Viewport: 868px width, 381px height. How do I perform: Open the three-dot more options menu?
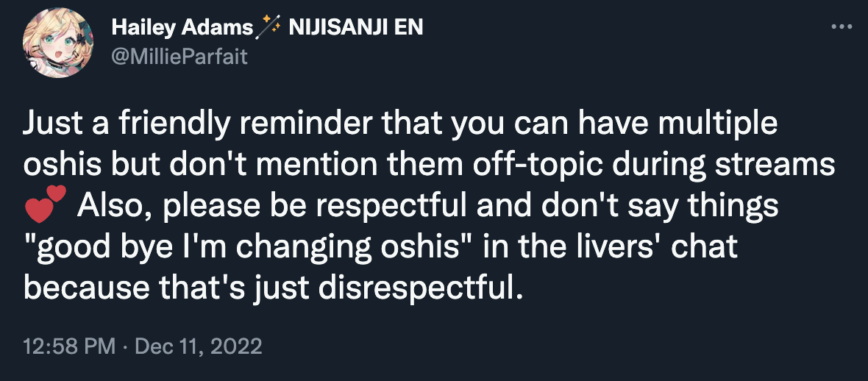tap(842, 26)
